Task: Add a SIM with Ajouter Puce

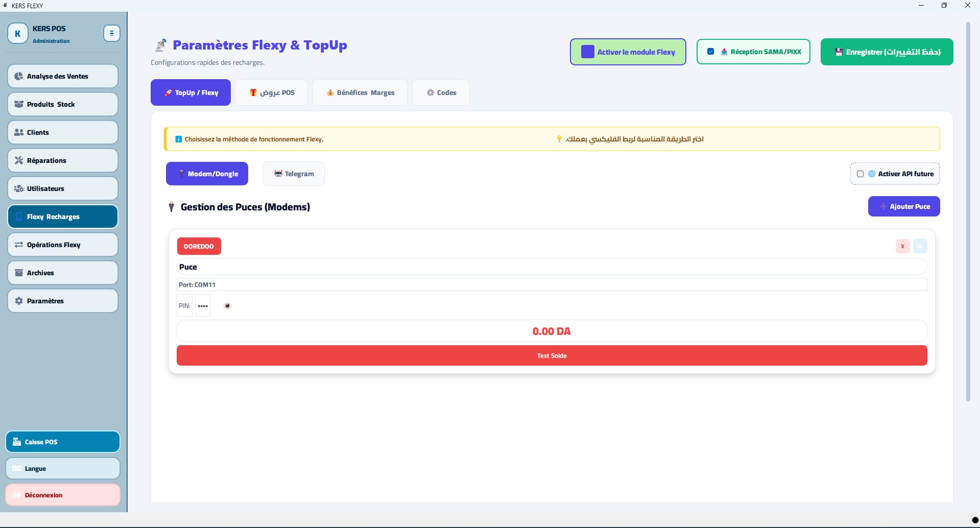Action: [x=904, y=206]
